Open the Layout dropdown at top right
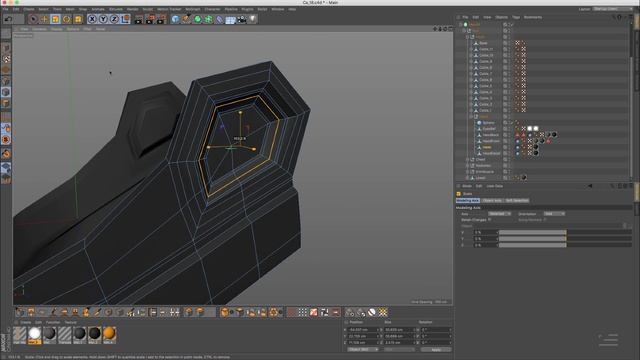Screen dimensions: 640x360 click(x=613, y=9)
